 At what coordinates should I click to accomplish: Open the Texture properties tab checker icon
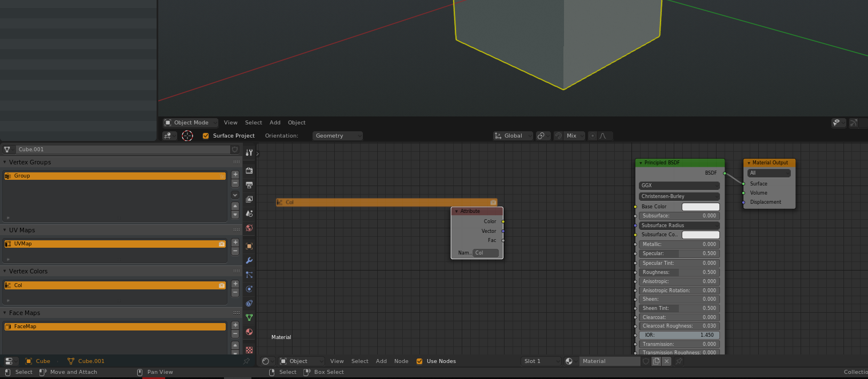[x=249, y=349]
